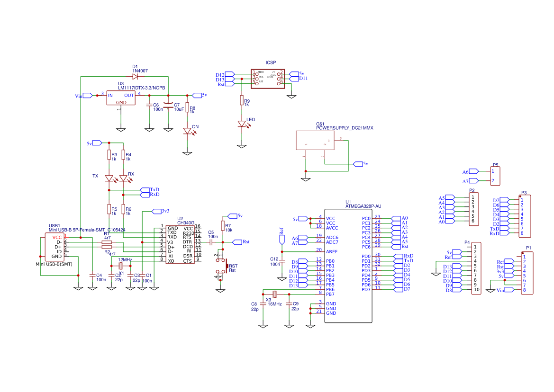Click the 'DTR' pin label on CH340G
Image resolution: width=554 pixels, height=392 pixels.
(187, 242)
